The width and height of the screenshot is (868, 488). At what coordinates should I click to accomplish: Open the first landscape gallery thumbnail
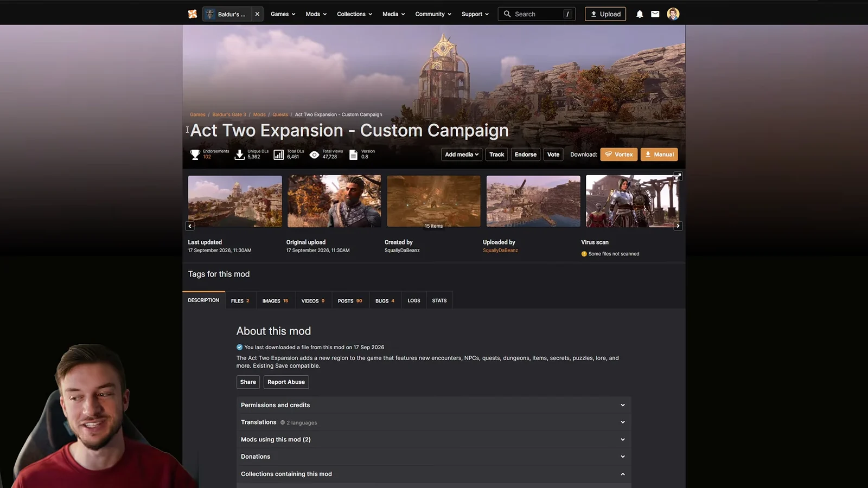click(x=235, y=201)
